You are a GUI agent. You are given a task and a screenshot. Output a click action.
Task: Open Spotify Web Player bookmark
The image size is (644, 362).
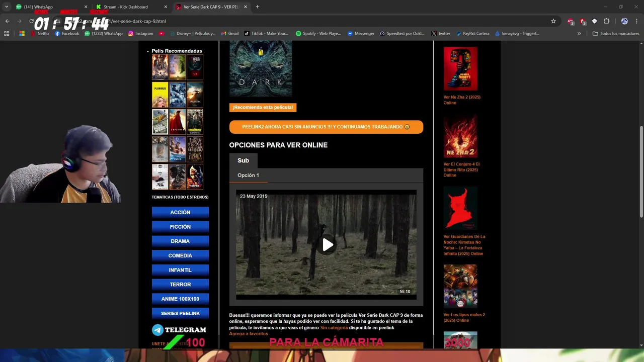point(318,34)
